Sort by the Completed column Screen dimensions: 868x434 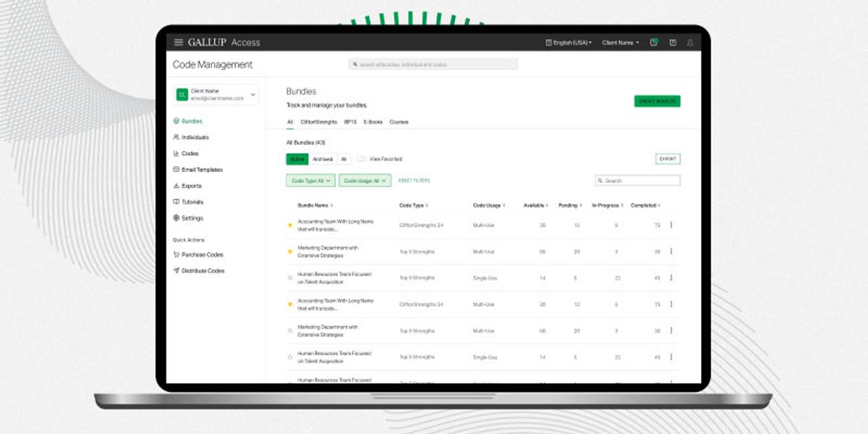tap(645, 205)
